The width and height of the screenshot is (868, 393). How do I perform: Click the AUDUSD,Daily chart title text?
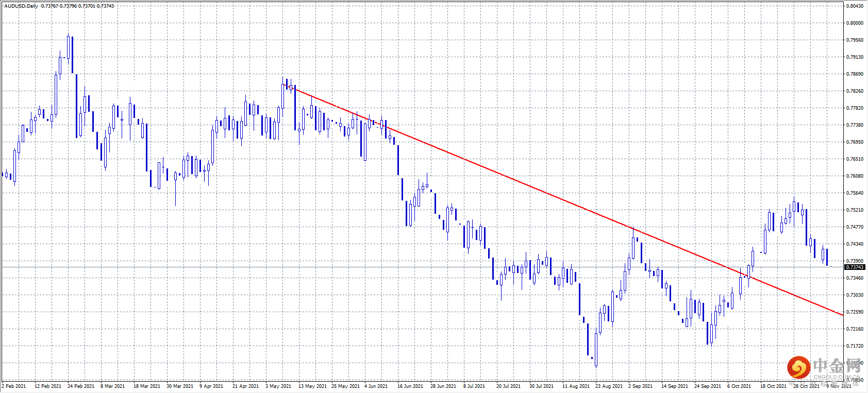point(21,6)
